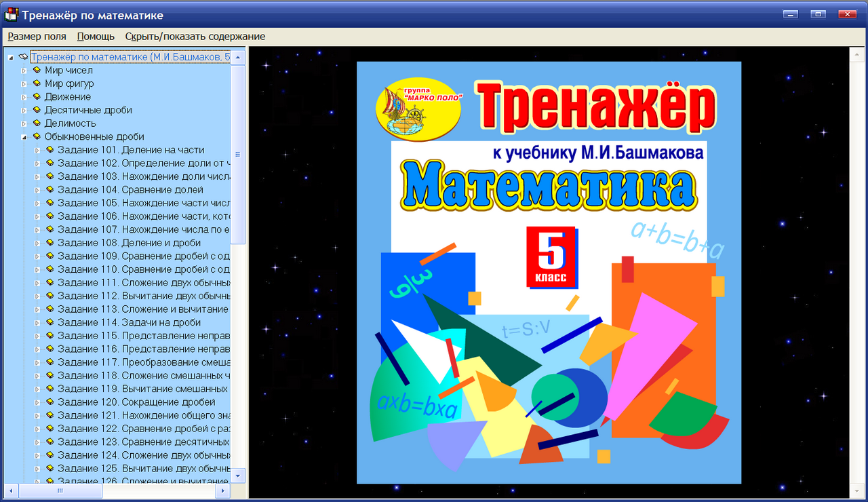Click the book icon of Задание 108
The image size is (868, 502).
[x=50, y=242]
